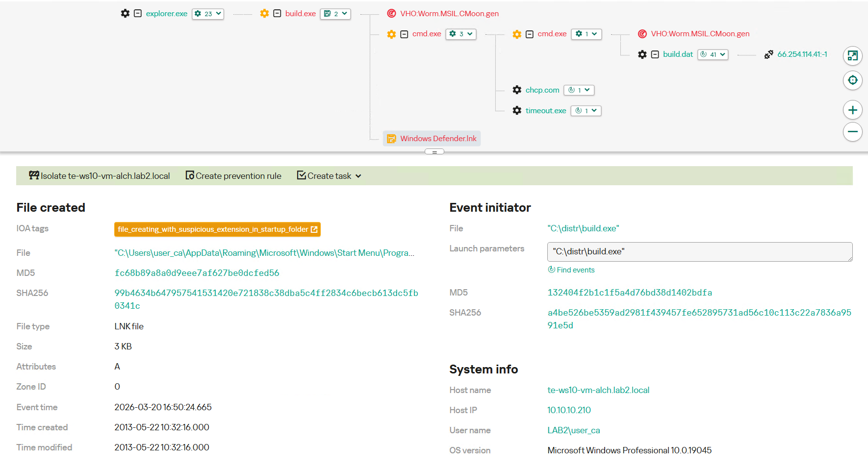Viewport: 868px width, 469px height.
Task: Click the orange gear icon beside build.exe
Action: coord(264,14)
